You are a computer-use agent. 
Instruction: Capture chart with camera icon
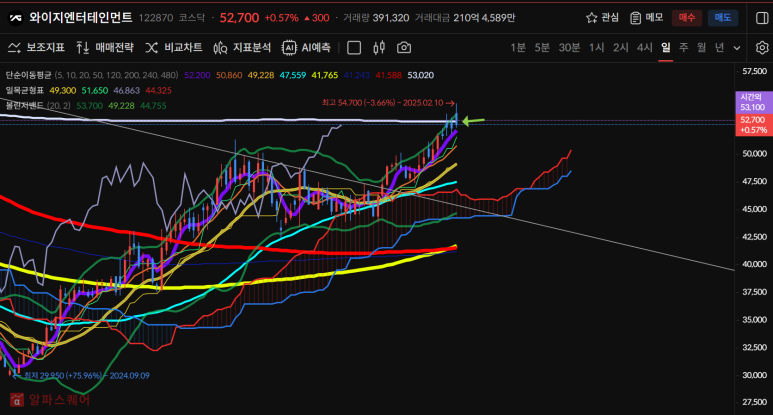(x=404, y=48)
